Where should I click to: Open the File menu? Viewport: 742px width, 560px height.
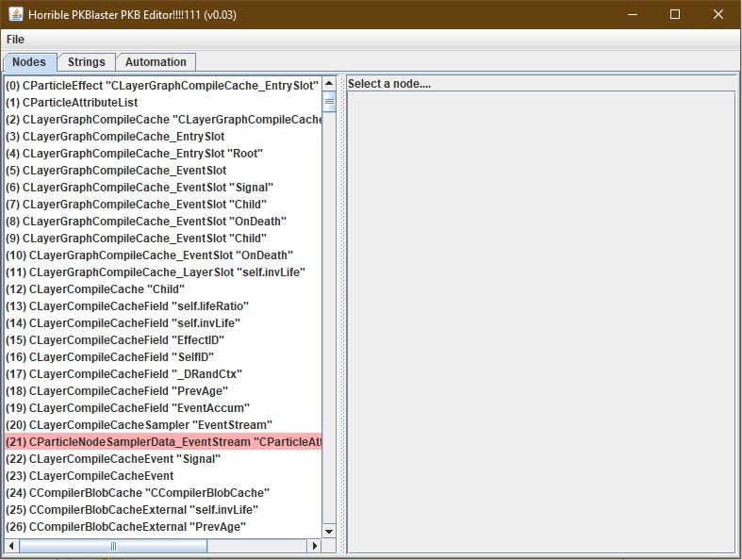click(x=15, y=40)
